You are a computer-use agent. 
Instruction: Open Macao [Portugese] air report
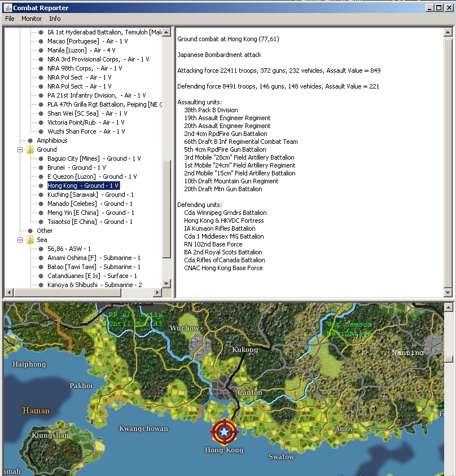[87, 41]
